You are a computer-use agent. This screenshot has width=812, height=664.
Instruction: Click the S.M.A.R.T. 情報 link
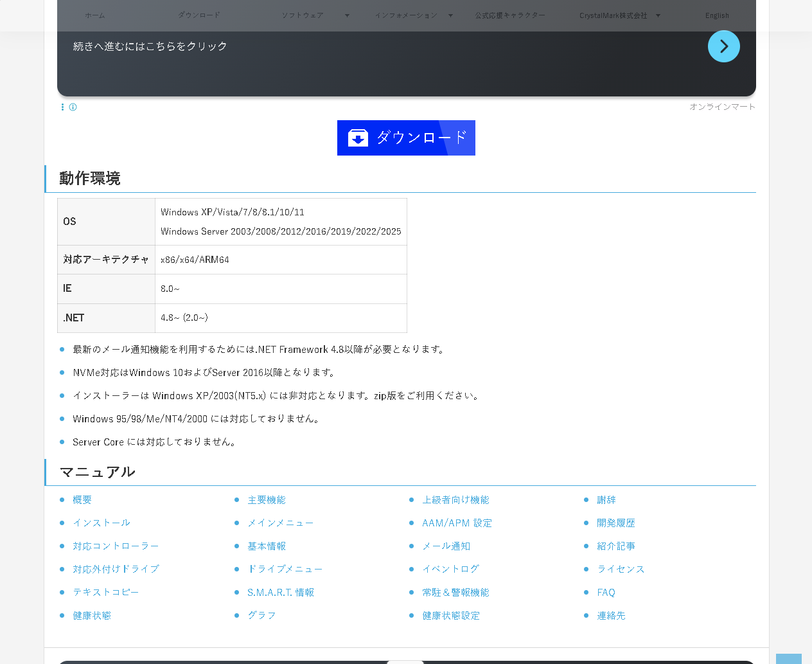(281, 592)
